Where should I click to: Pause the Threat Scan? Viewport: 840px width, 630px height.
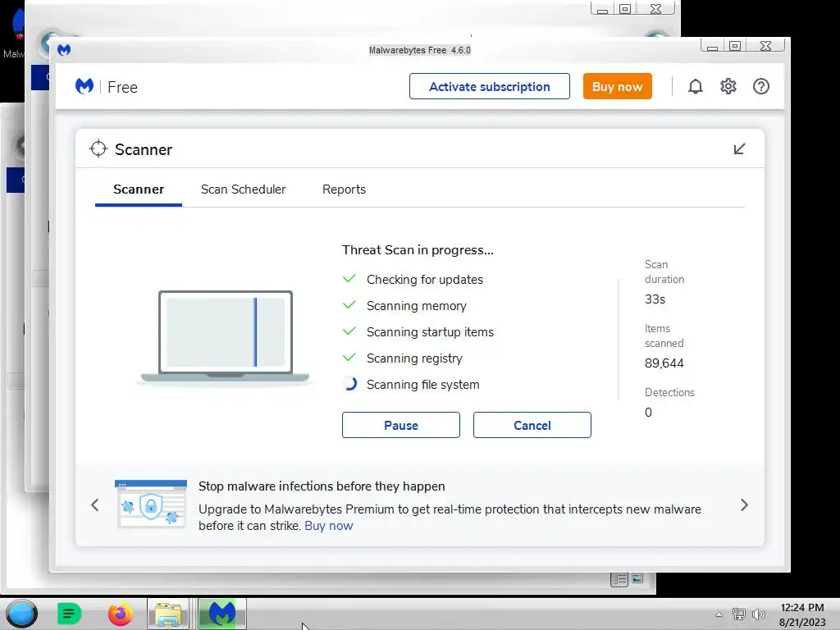pyautogui.click(x=400, y=426)
